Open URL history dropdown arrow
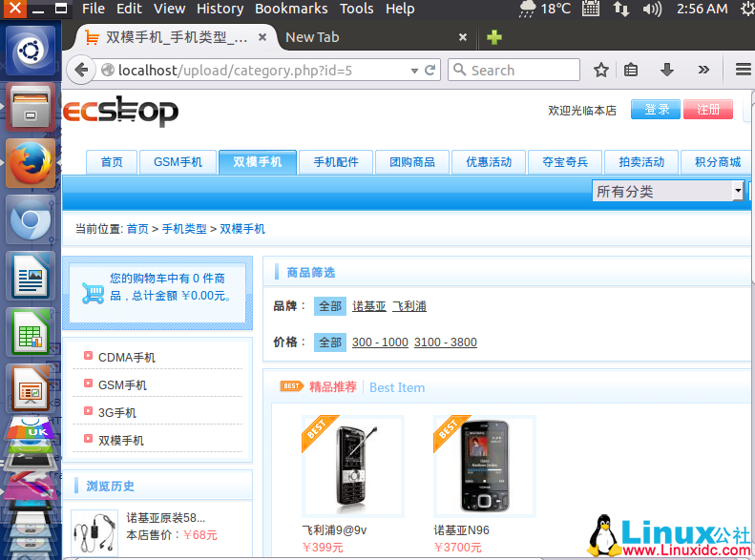 [x=414, y=71]
